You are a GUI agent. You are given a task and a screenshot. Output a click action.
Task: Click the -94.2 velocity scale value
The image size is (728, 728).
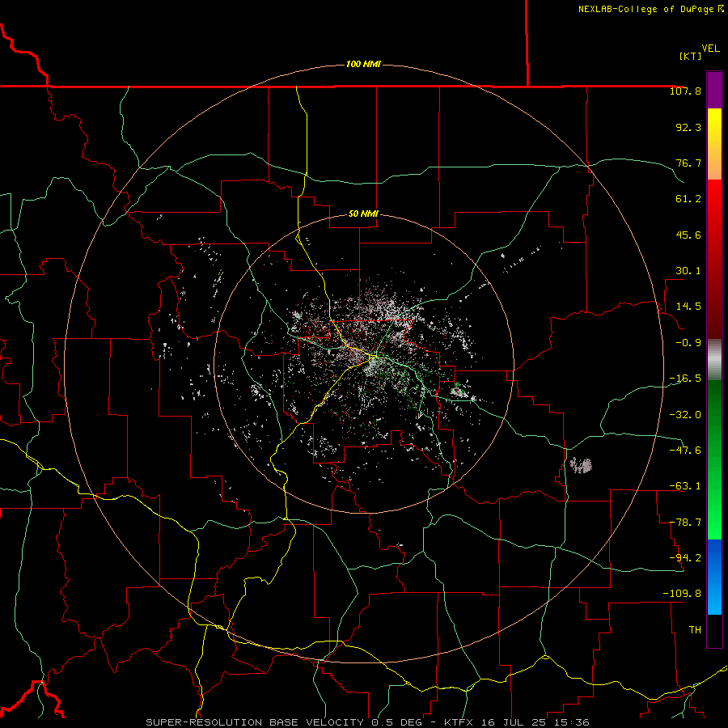coord(685,557)
